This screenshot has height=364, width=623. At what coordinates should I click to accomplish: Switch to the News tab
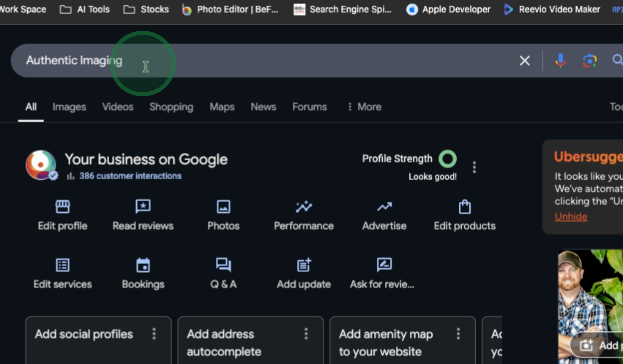[263, 107]
